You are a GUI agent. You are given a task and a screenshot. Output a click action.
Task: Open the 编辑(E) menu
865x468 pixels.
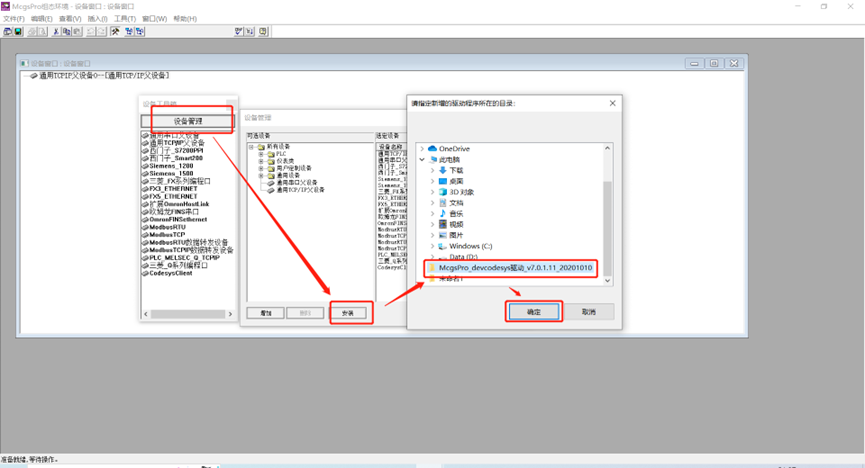[41, 19]
